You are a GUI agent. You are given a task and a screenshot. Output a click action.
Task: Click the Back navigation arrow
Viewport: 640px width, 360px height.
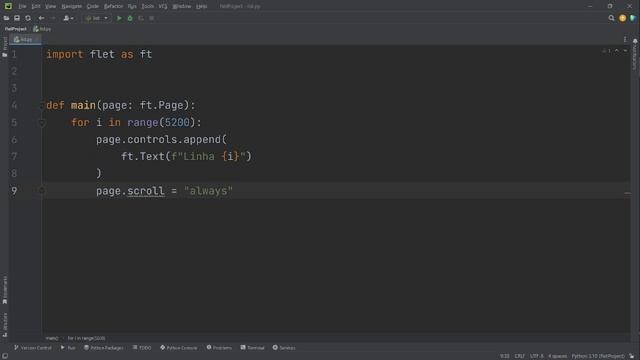coord(41,18)
